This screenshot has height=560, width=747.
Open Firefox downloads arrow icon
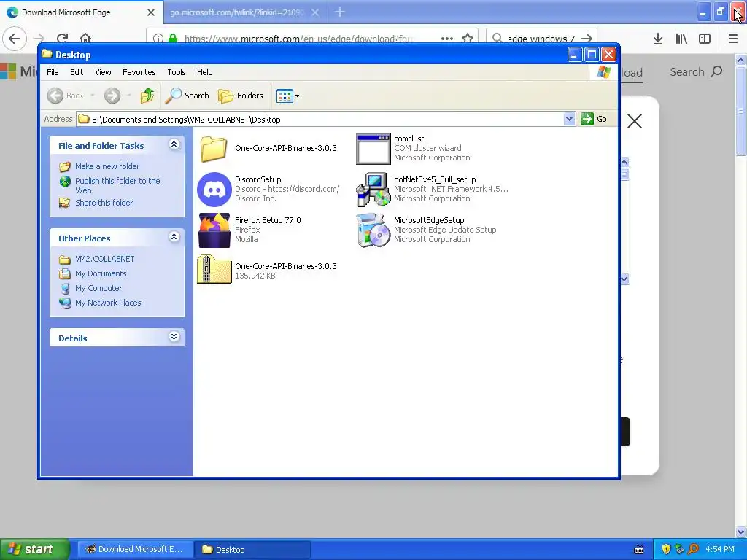click(x=658, y=39)
